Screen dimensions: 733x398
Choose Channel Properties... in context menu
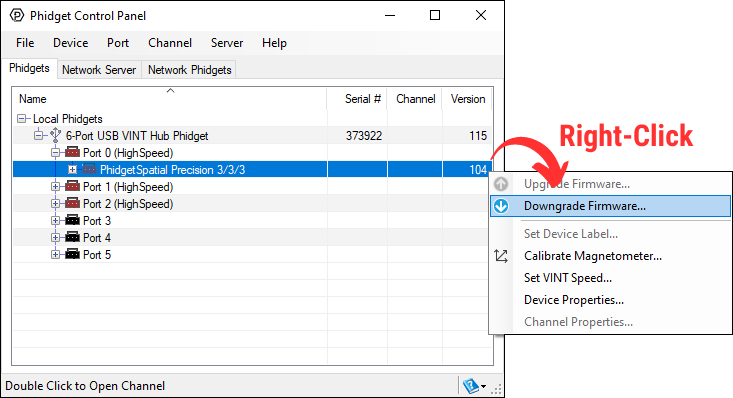click(x=610, y=322)
